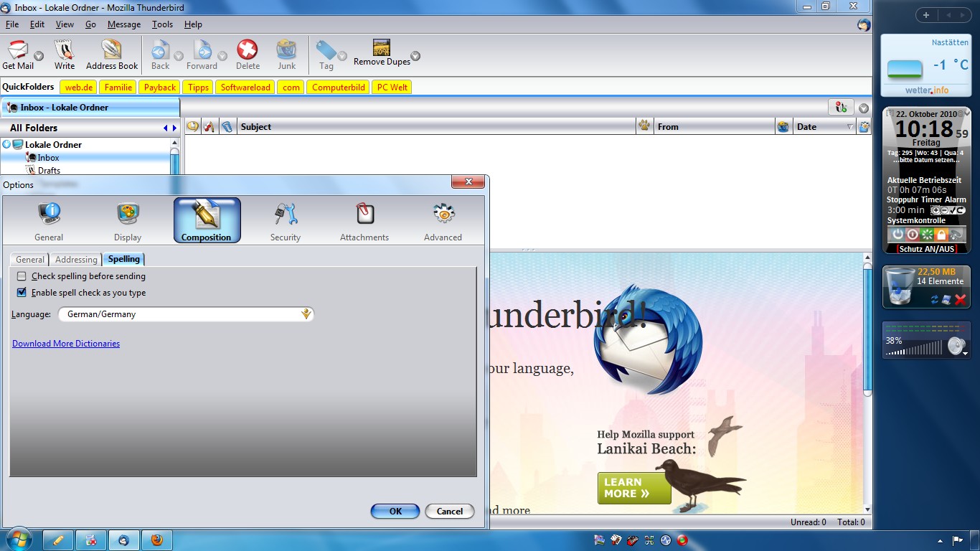Open the Back history dropdown arrow
This screenshot has height=551, width=980.
tap(178, 56)
